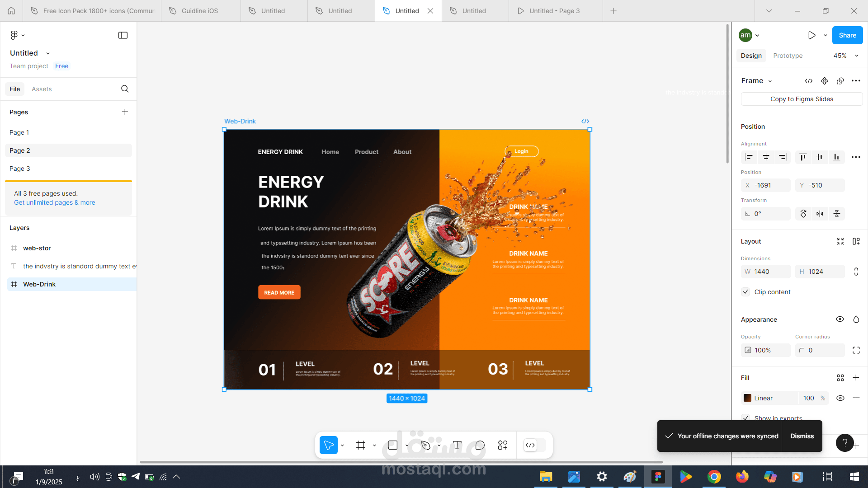Select the Comment tool in toolbar

point(480,445)
